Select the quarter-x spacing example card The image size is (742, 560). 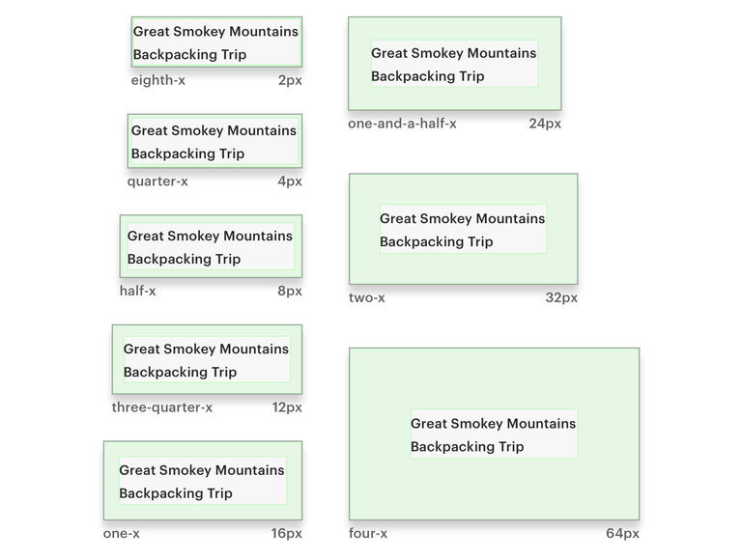[214, 141]
